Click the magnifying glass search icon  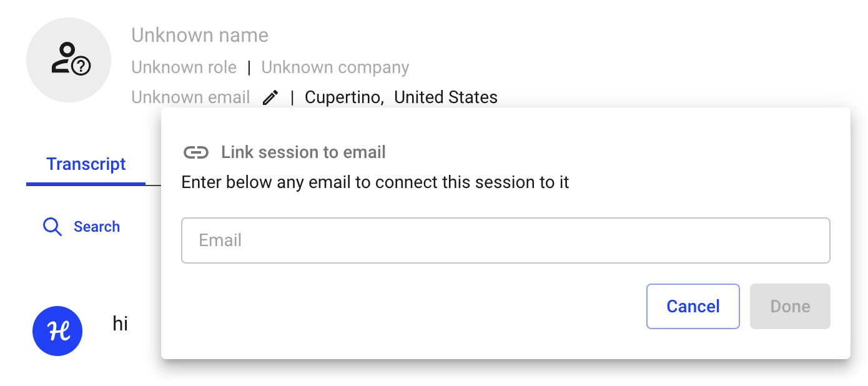(52, 227)
